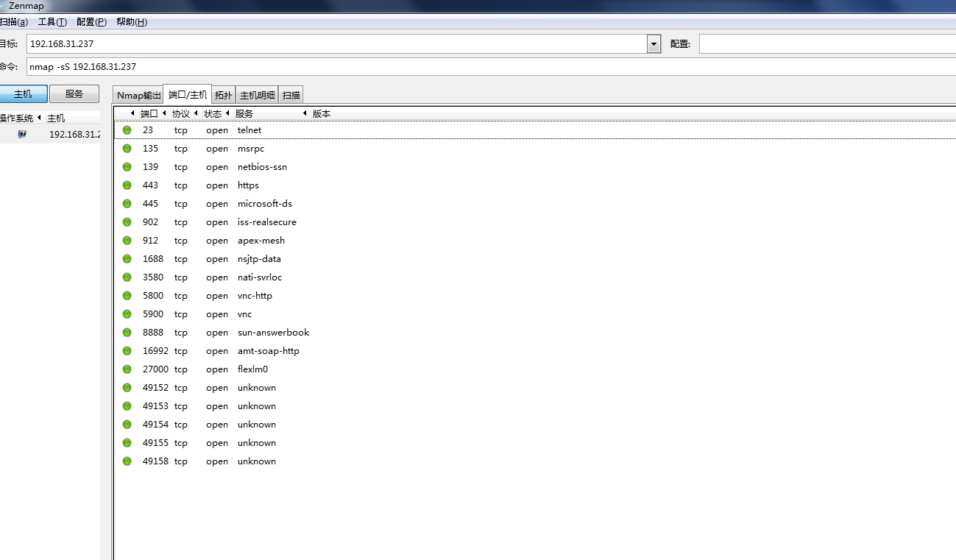This screenshot has height=560, width=956.
Task: Open the 配置 (Profile) menu
Action: point(91,22)
